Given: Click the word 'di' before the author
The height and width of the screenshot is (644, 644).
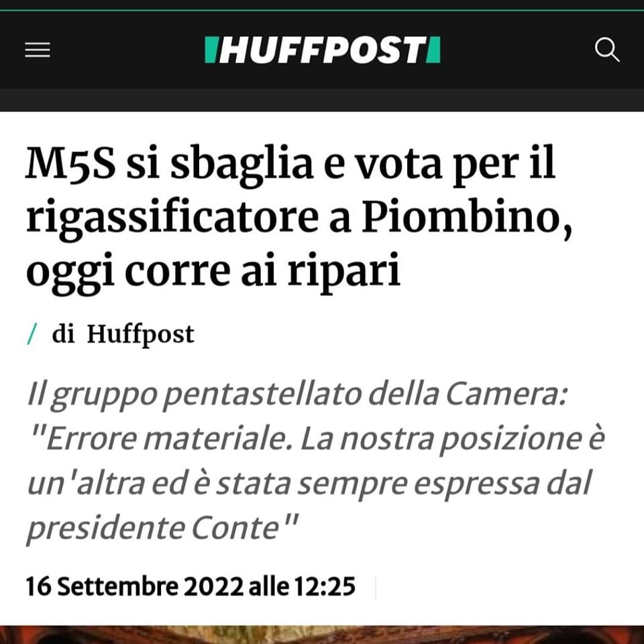Looking at the screenshot, I should coord(63,333).
